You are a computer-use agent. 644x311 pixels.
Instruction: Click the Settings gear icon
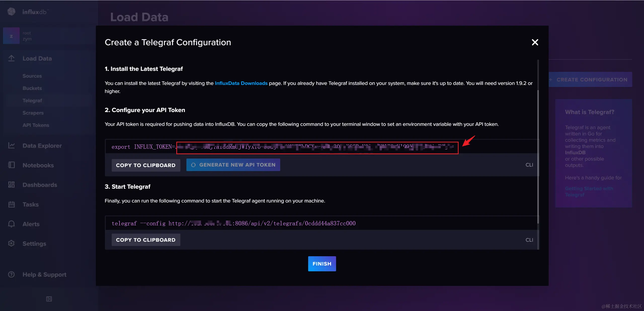point(11,243)
